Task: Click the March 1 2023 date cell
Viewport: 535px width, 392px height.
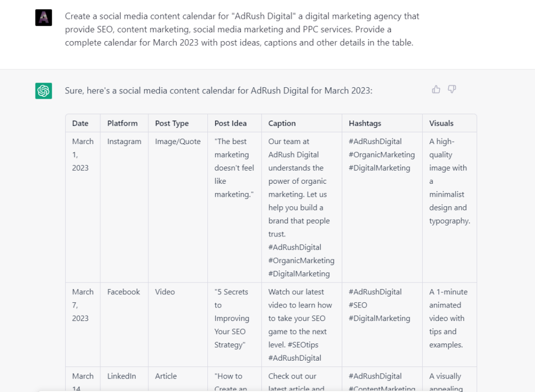Action: tap(83, 155)
